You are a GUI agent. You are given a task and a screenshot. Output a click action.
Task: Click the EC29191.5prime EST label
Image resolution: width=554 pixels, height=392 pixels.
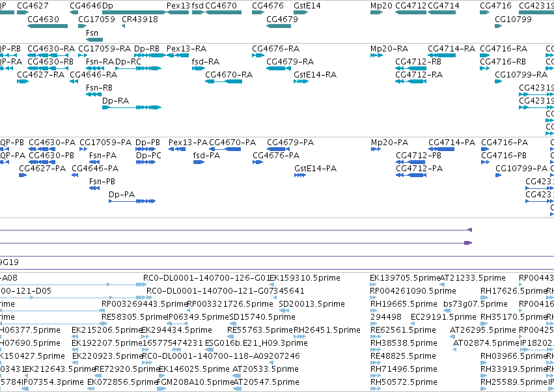443,317
